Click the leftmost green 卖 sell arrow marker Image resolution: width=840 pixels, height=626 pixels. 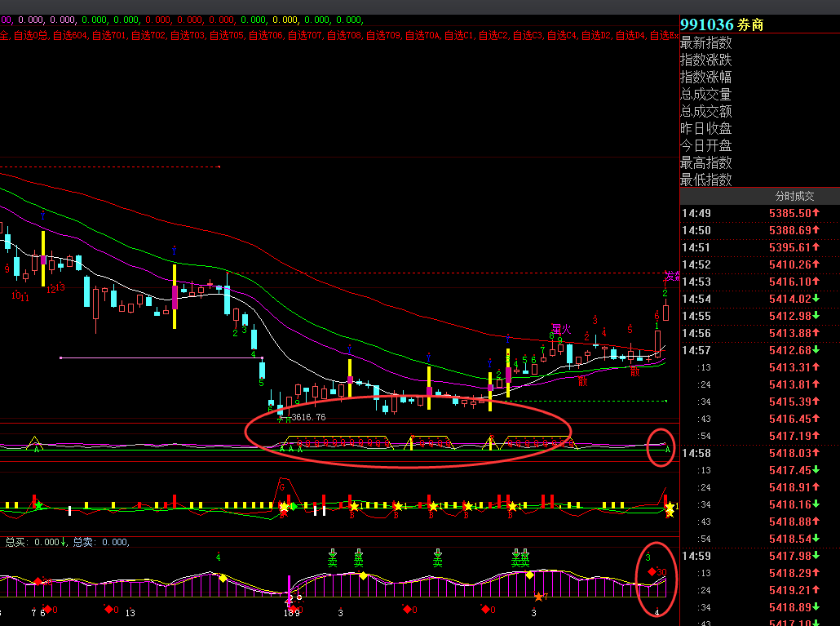[x=333, y=558]
